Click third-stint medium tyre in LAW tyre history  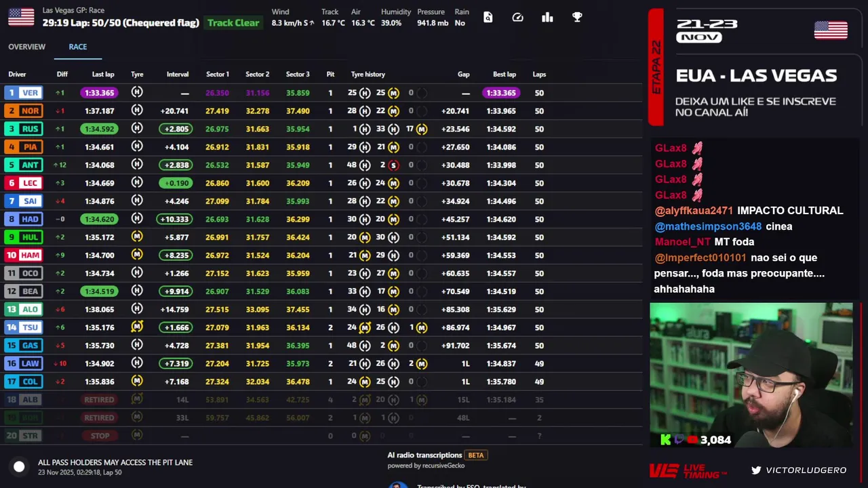(422, 363)
